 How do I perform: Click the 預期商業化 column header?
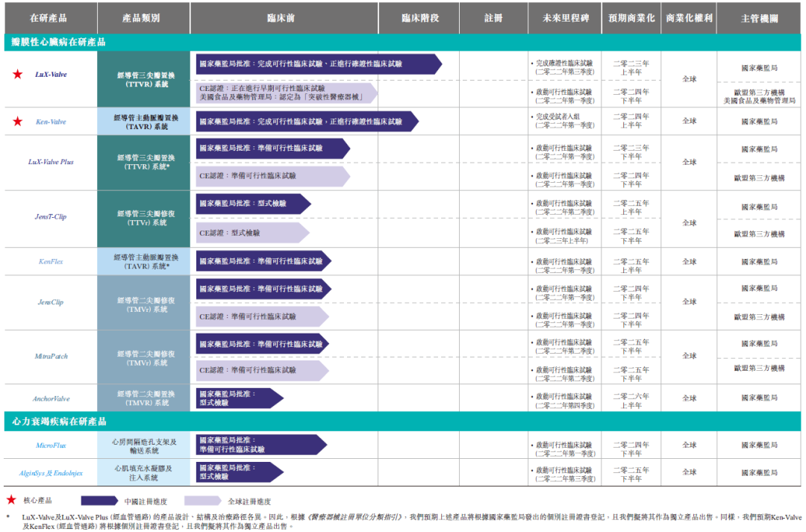coord(632,18)
